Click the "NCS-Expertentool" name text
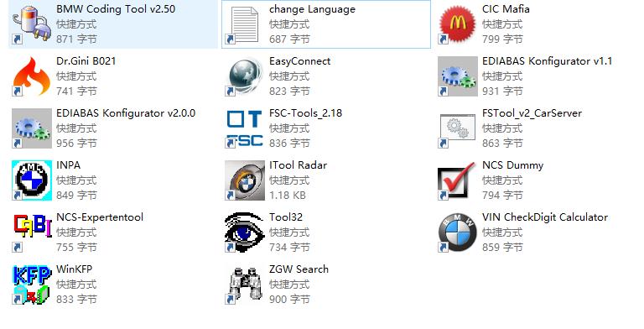Viewport: 644px width, 329px height. 100,217
